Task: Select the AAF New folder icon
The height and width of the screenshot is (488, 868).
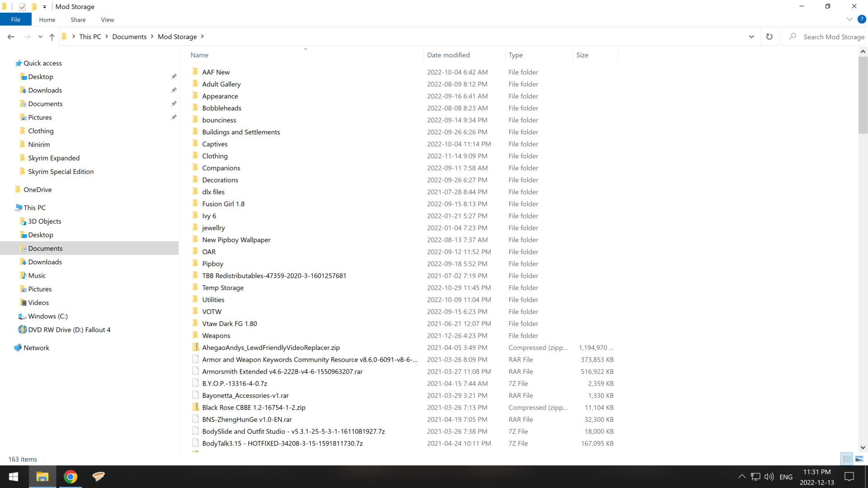Action: coord(195,72)
